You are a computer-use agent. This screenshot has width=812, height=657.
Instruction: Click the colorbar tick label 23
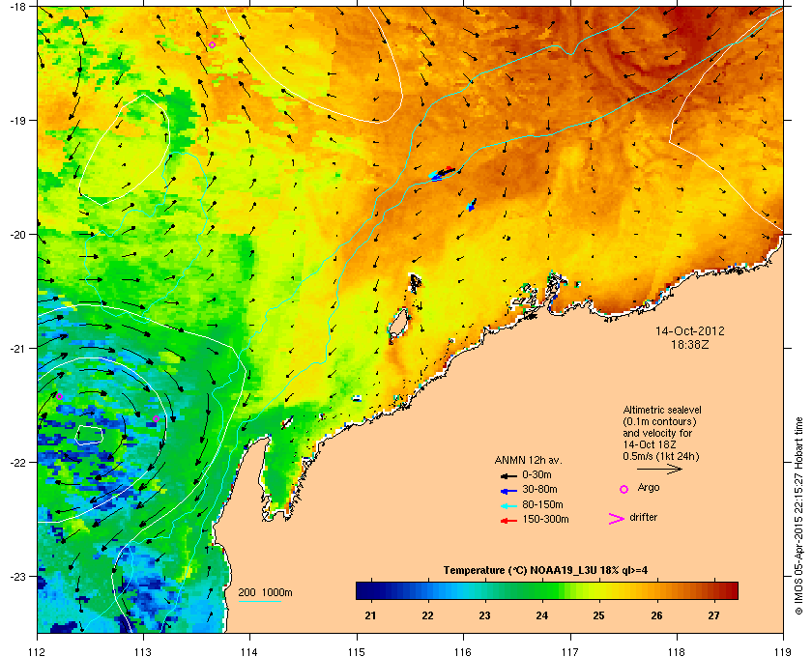[x=484, y=615]
